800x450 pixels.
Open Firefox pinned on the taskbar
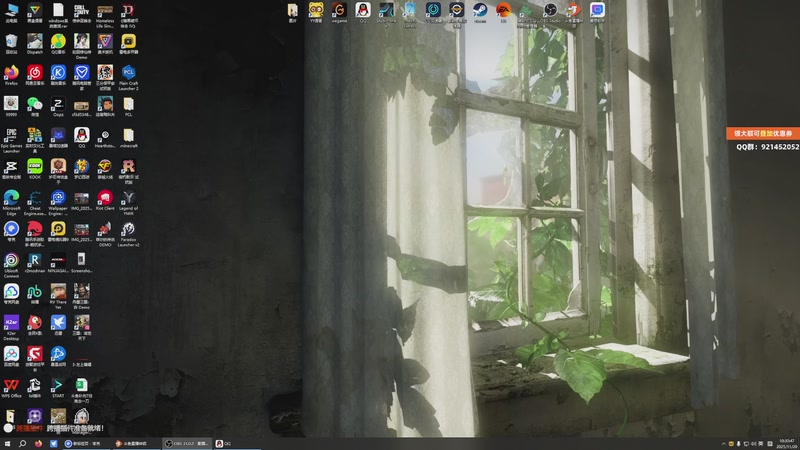(38, 443)
